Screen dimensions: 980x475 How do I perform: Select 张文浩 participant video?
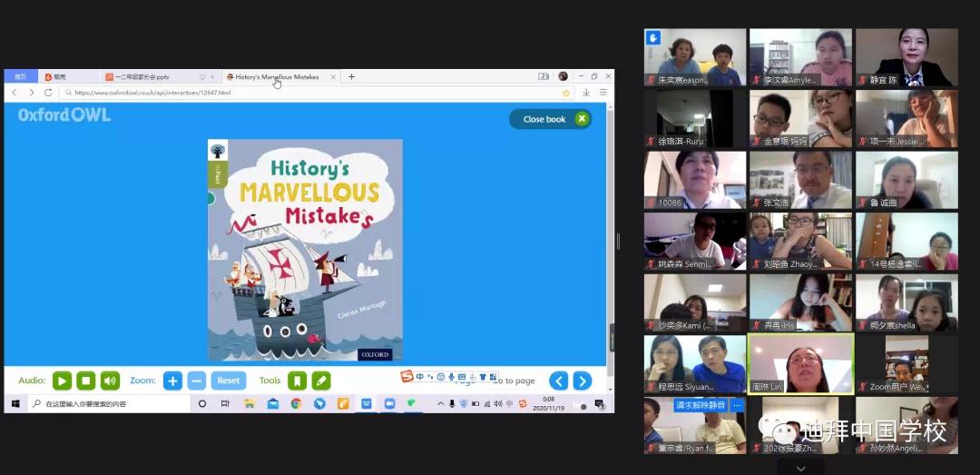(800, 180)
